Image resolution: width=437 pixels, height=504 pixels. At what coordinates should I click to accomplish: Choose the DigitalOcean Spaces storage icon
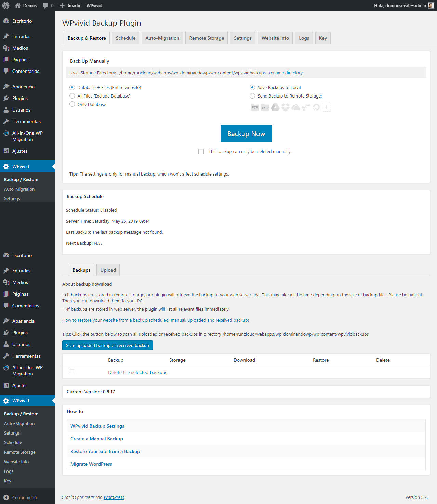pos(316,107)
